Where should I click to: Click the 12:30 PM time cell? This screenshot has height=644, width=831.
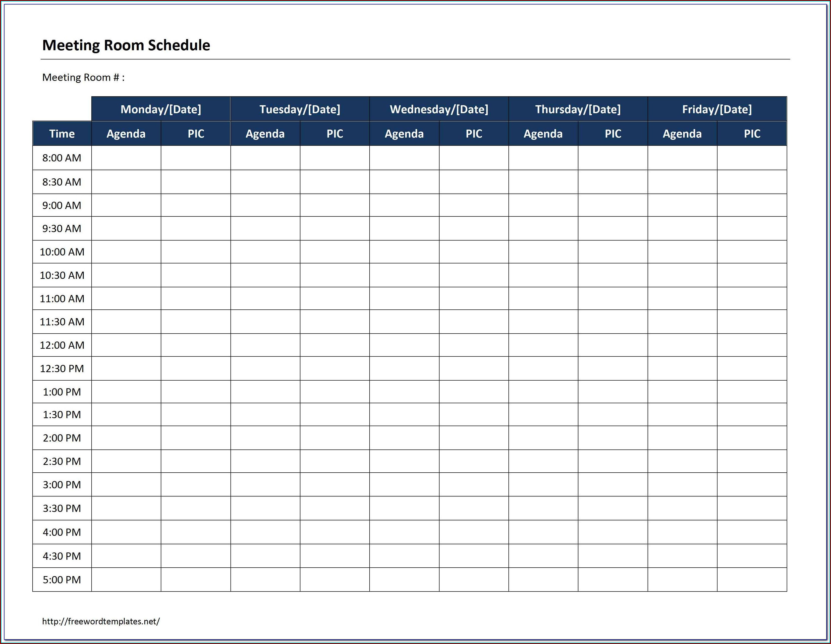(x=62, y=368)
